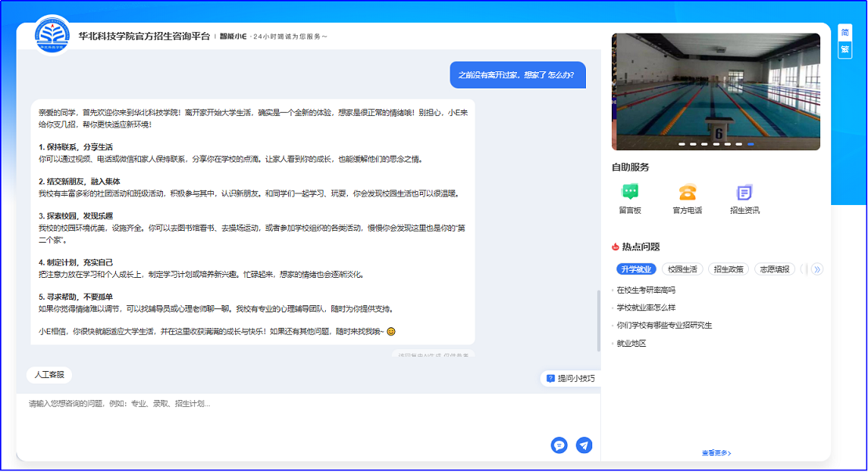The height and width of the screenshot is (472, 868).
Task: Switch language to simplified with 简 toggle
Action: pos(844,32)
